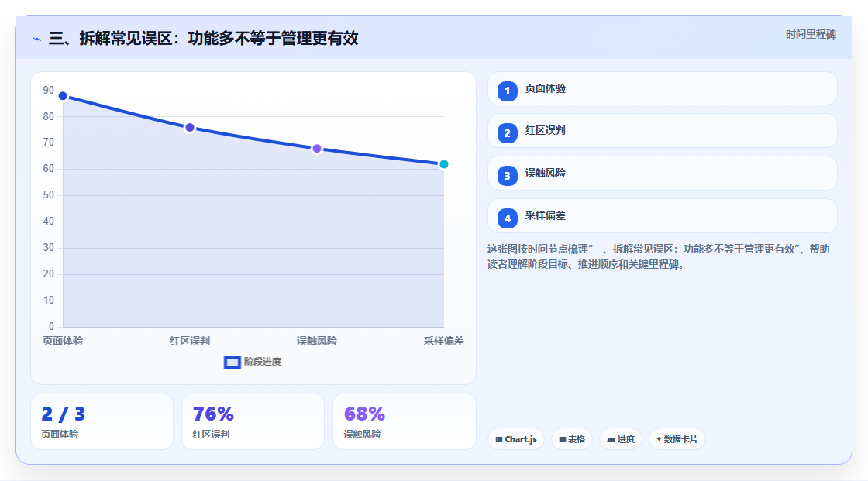Click the 数据卡片 tag chip
Viewport: 868px width, 481px height.
coord(677,439)
